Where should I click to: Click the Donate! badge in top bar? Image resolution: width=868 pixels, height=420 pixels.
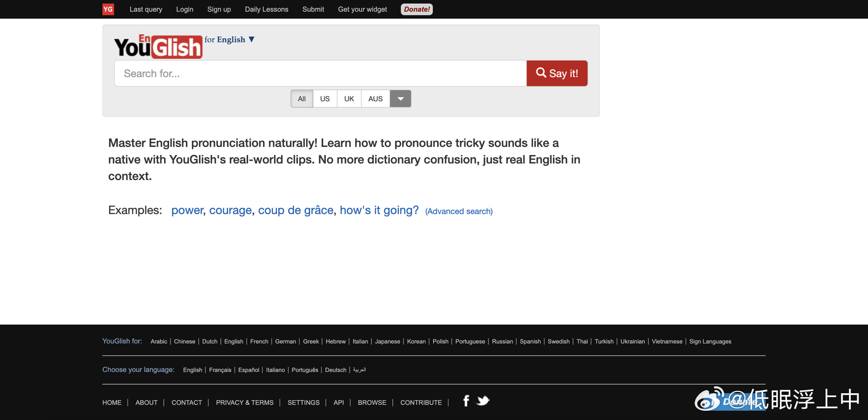click(x=416, y=9)
